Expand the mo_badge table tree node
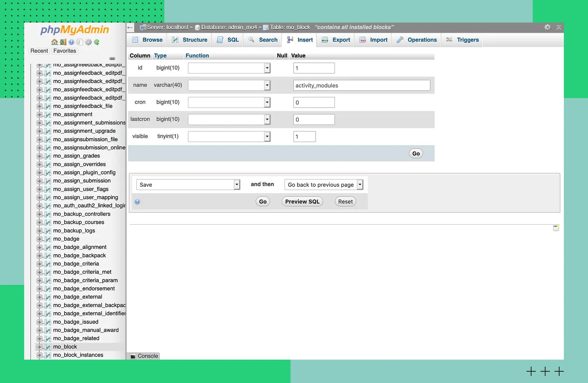The height and width of the screenshot is (383, 588). [39, 239]
